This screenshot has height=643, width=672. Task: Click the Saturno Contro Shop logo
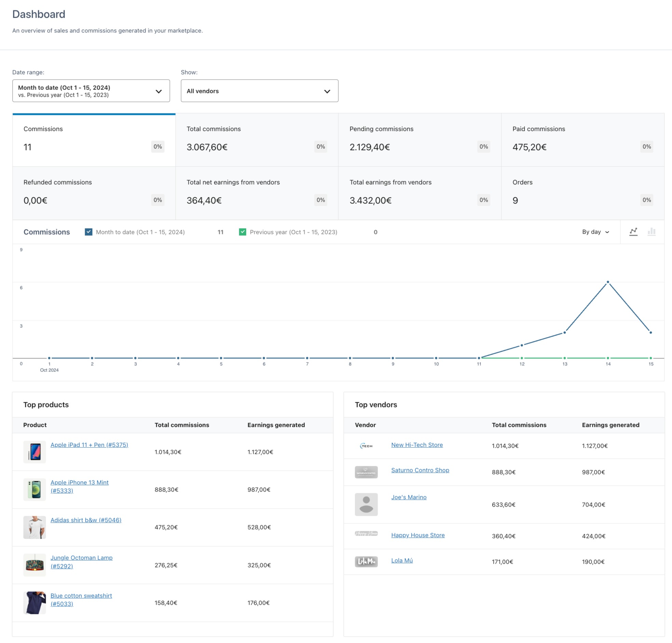tap(366, 472)
